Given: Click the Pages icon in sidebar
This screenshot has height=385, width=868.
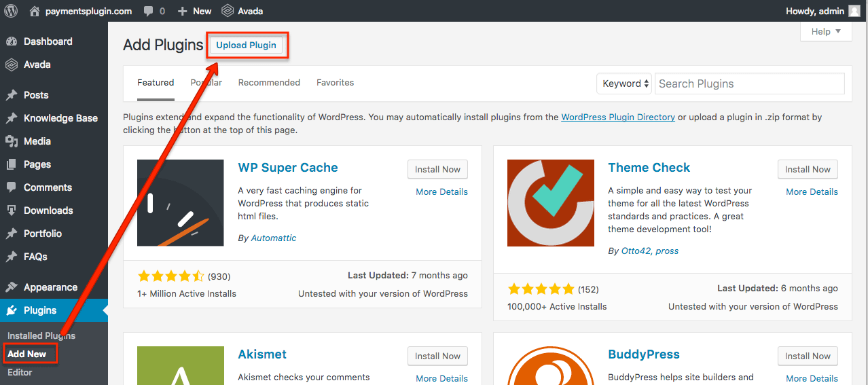Looking at the screenshot, I should 12,164.
